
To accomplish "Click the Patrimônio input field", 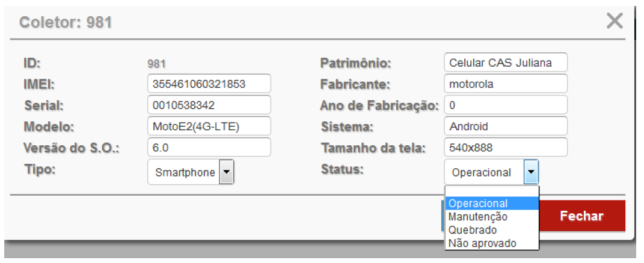I will [506, 62].
